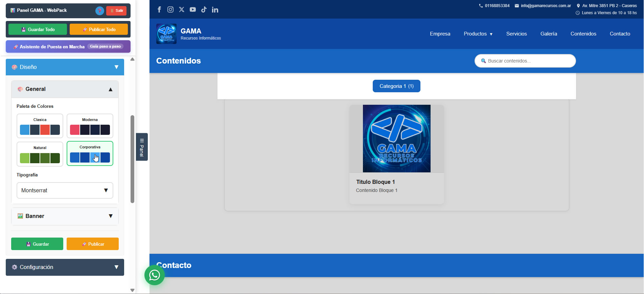Click the TikTok icon
The image size is (644, 294).
[204, 9]
